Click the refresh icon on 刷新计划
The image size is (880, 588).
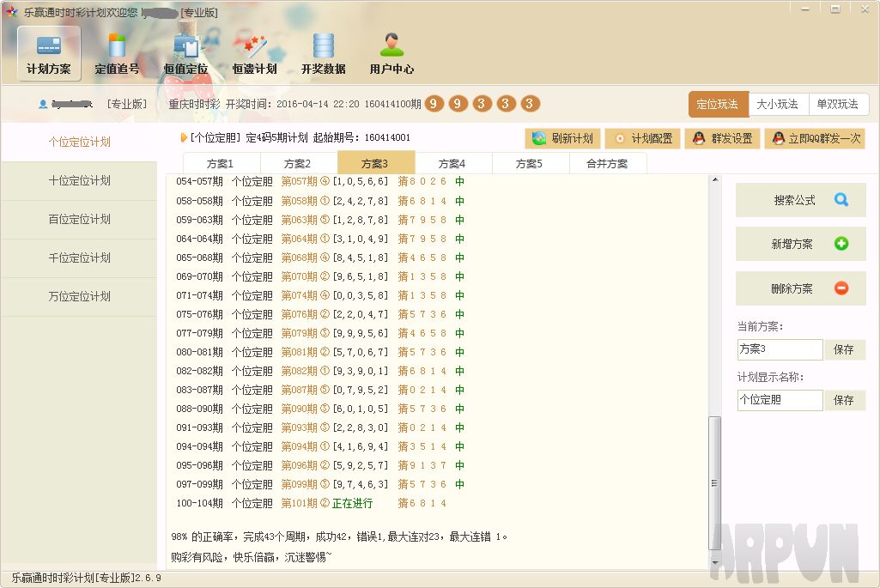539,138
